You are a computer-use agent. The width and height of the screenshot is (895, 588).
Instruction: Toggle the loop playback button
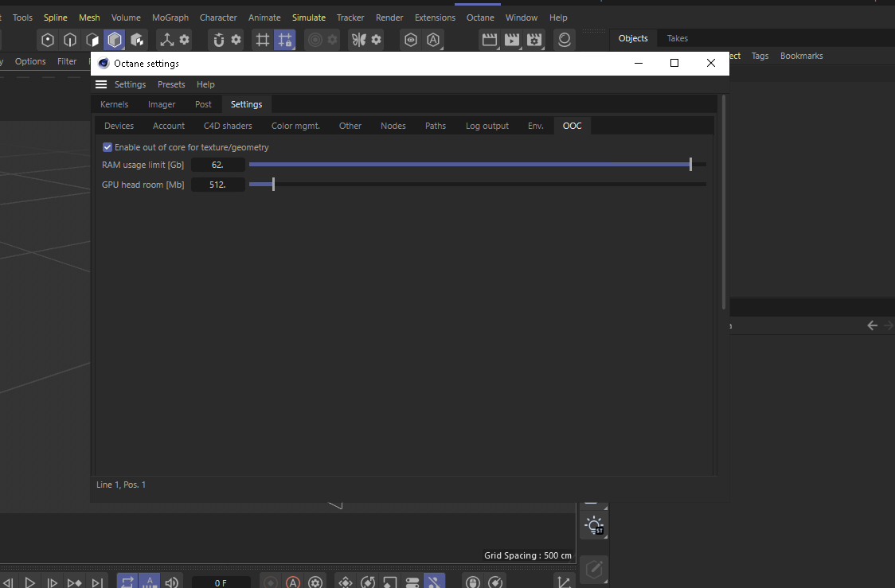click(x=127, y=582)
